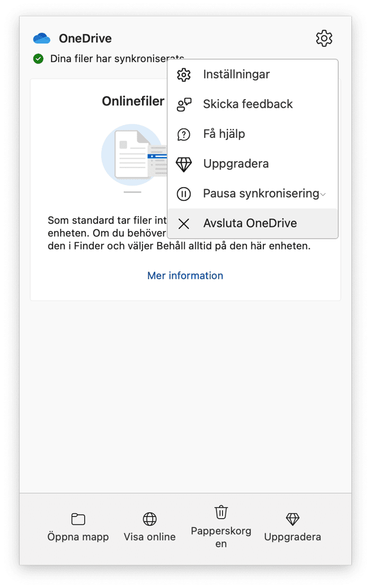
Task: Click the green sync status checkmark icon
Action: click(x=38, y=59)
